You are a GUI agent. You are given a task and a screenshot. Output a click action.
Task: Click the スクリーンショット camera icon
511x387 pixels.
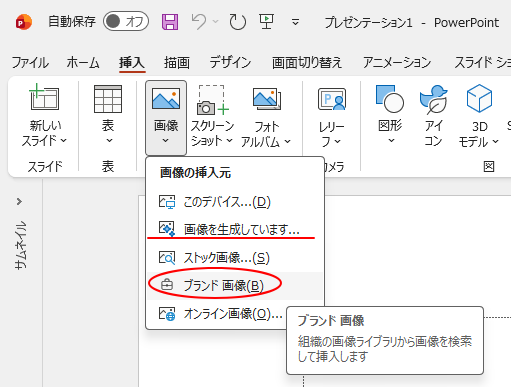click(212, 100)
